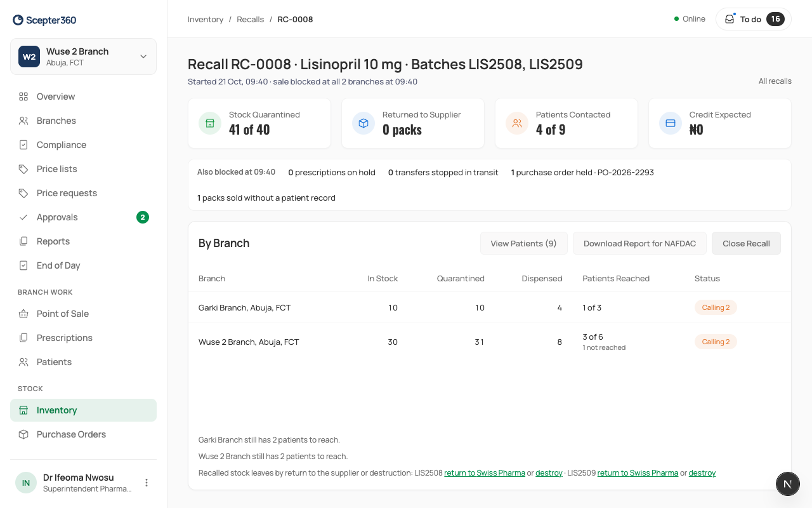Click the Reports document icon
Screen dimensions: 812x508
[23, 241]
